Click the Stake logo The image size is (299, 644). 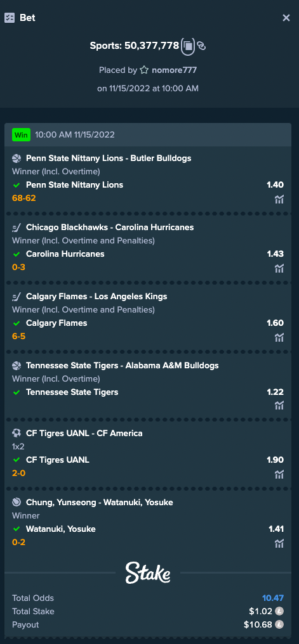tap(148, 572)
